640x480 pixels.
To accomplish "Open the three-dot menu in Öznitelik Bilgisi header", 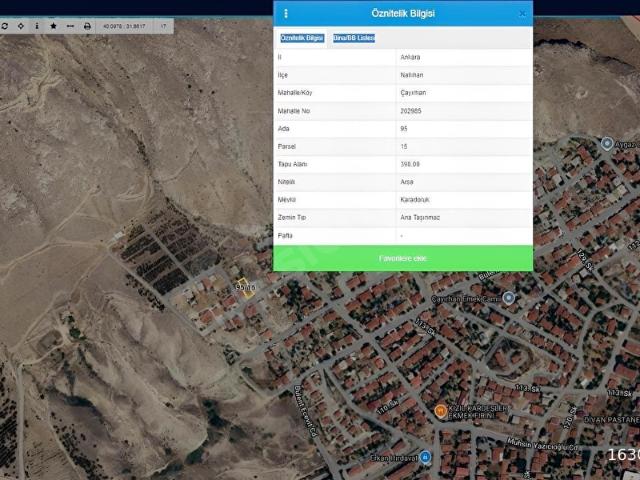I will (x=286, y=13).
